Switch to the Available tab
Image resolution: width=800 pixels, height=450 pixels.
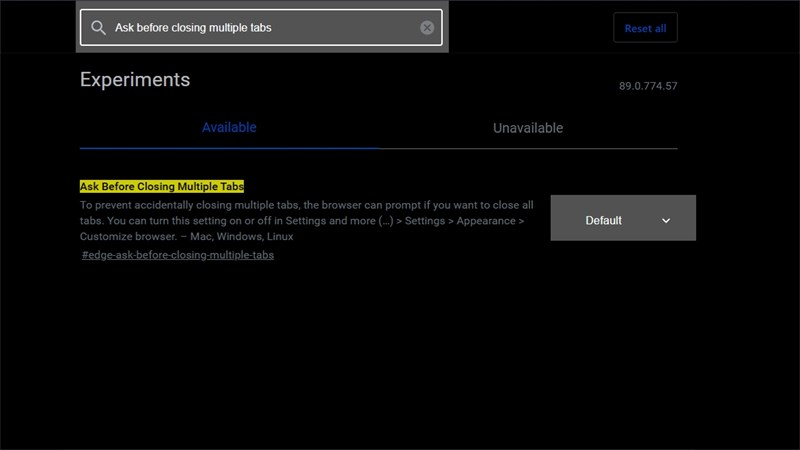tap(229, 128)
